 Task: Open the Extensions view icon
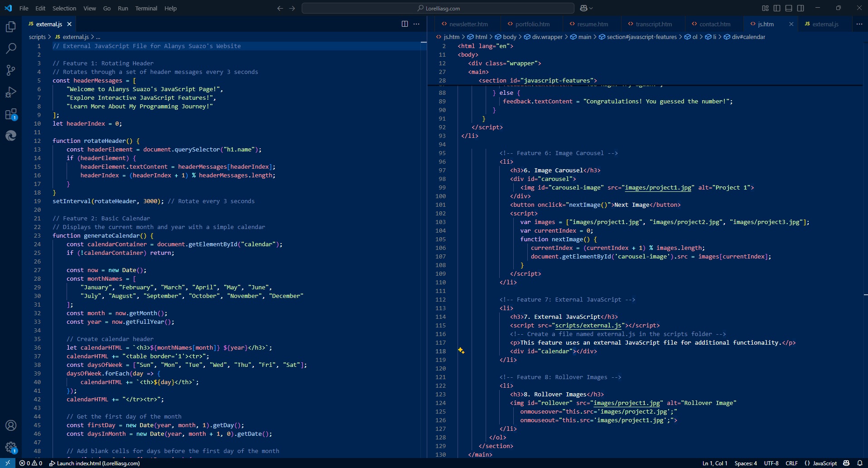click(11, 114)
